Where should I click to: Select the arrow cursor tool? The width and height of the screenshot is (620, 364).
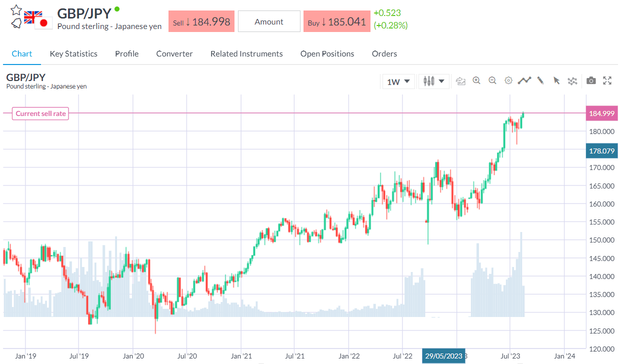coord(556,80)
